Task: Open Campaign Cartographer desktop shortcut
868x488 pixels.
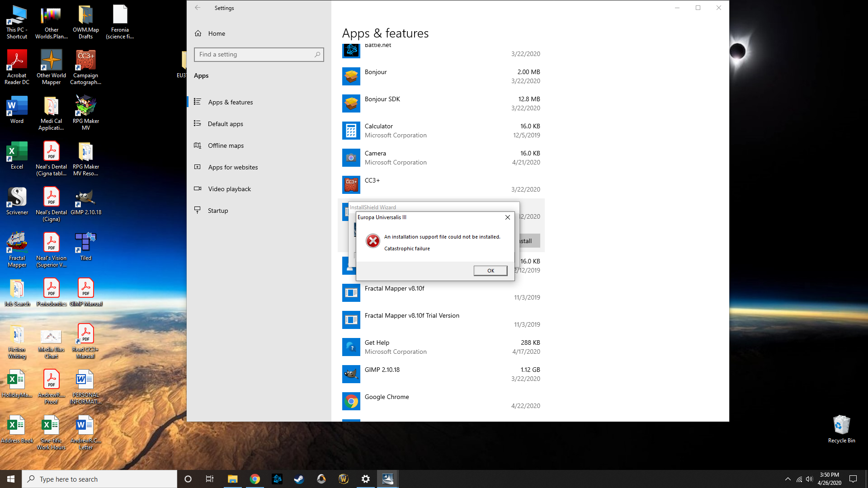Action: pyautogui.click(x=85, y=67)
